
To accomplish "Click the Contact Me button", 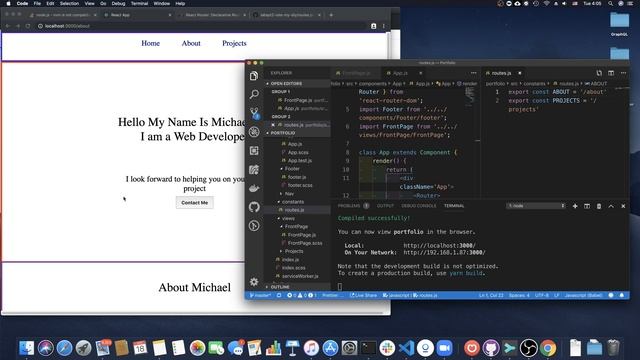I will coord(195,203).
